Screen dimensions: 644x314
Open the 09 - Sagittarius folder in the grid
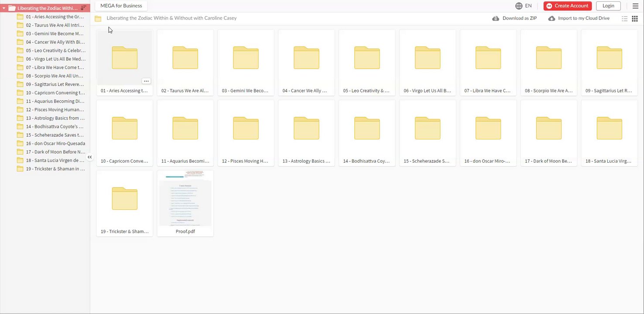pos(610,62)
